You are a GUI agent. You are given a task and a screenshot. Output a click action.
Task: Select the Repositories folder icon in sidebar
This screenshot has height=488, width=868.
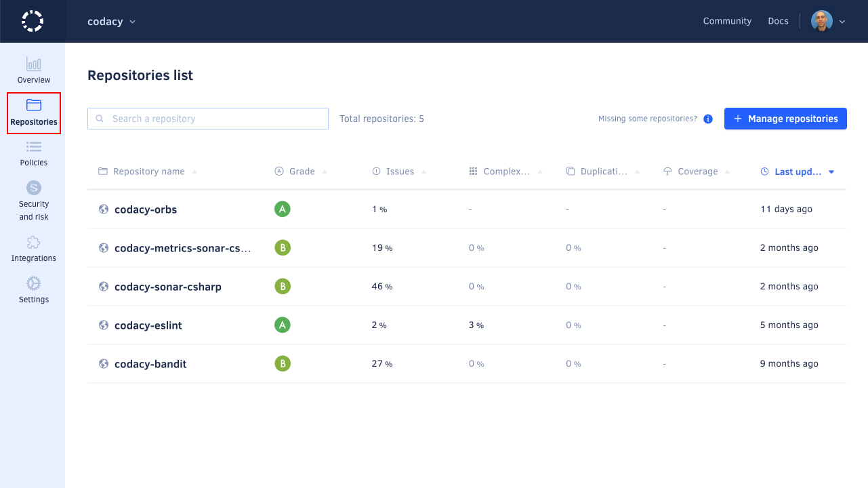tap(34, 105)
